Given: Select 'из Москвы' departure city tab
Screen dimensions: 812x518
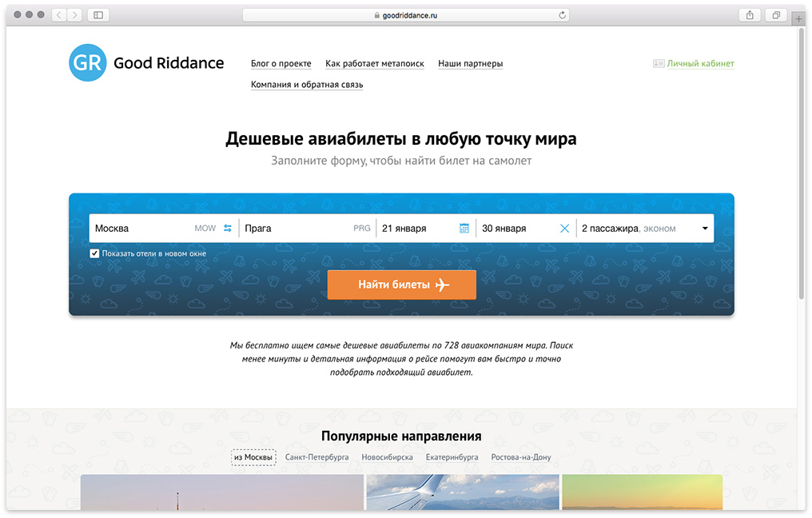Looking at the screenshot, I should pos(253,457).
